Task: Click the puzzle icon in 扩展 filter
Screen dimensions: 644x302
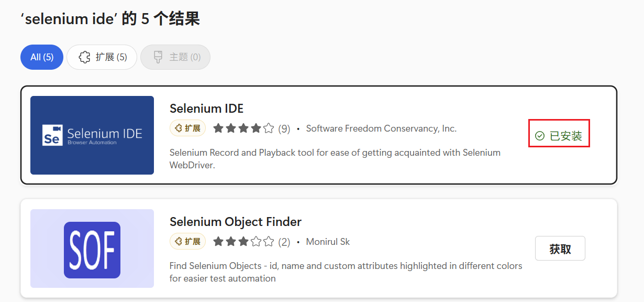Action: [x=84, y=57]
